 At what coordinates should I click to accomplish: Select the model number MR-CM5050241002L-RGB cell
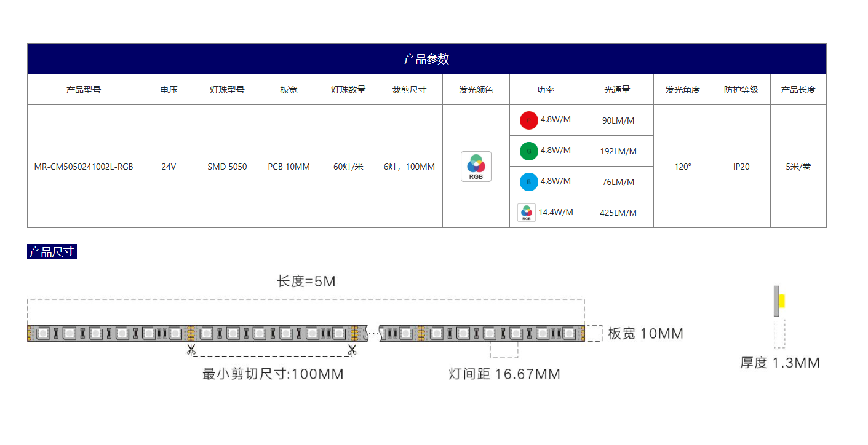[84, 167]
